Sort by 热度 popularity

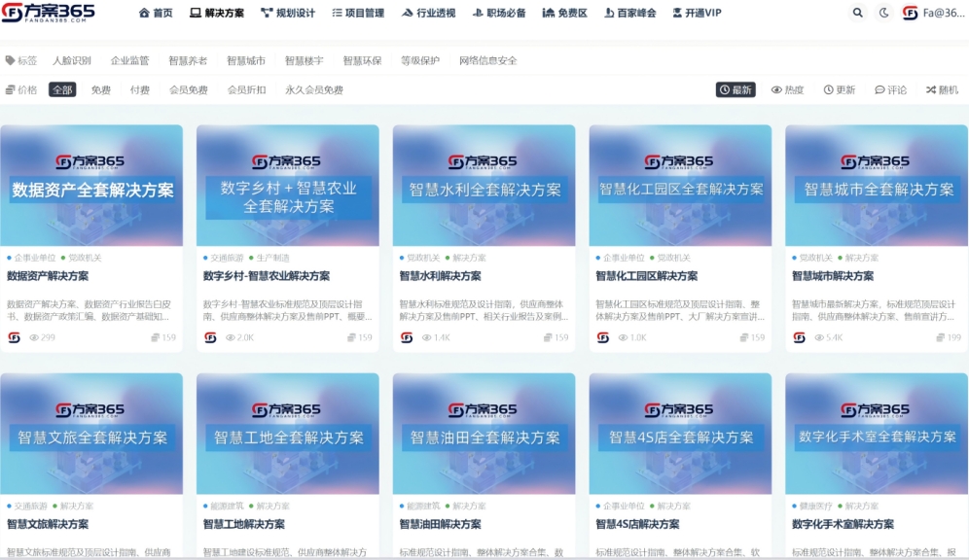787,89
